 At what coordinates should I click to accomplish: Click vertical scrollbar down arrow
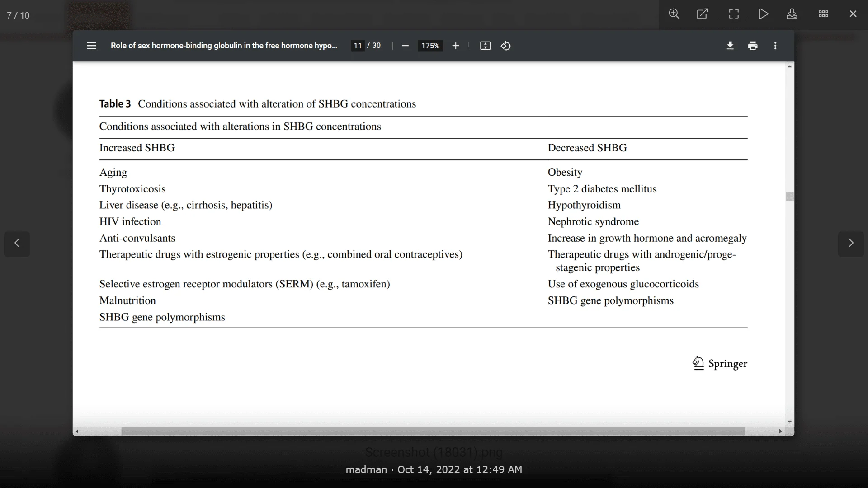coord(790,422)
